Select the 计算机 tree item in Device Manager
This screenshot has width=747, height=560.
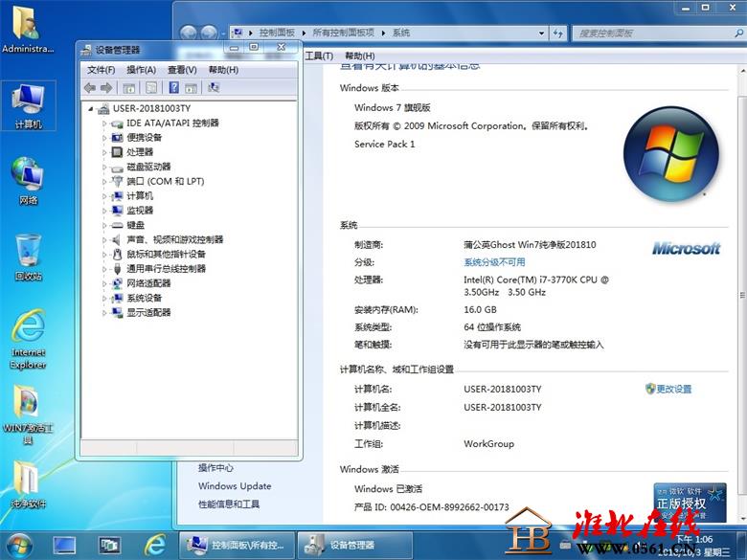pyautogui.click(x=140, y=196)
